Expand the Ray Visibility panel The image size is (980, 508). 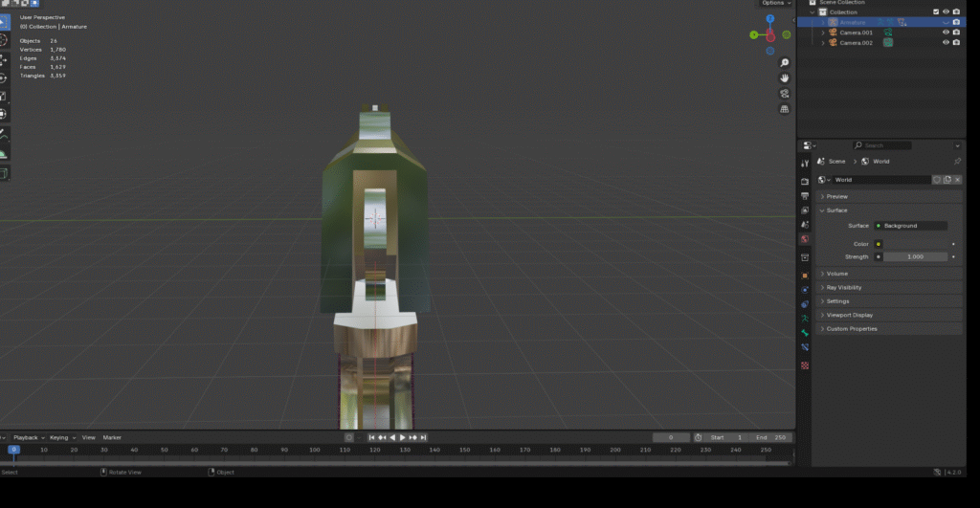843,287
